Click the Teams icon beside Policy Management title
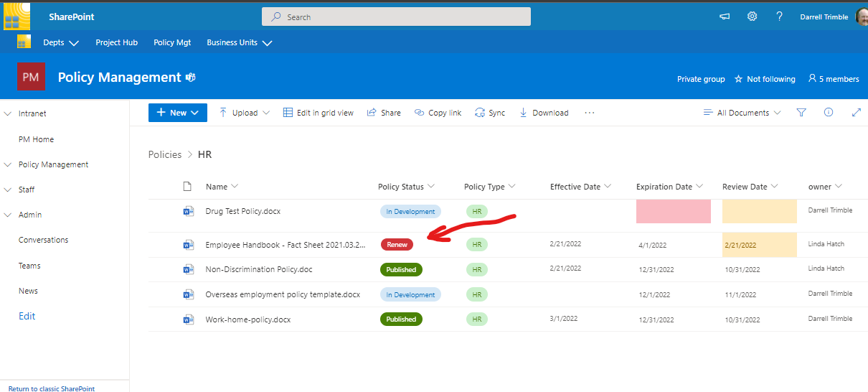The image size is (868, 392). (x=191, y=77)
